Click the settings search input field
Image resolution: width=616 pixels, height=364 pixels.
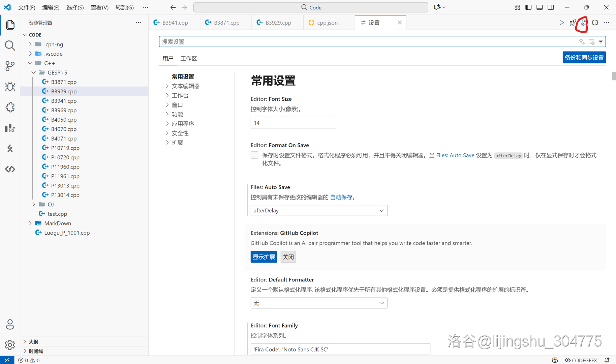[367, 41]
